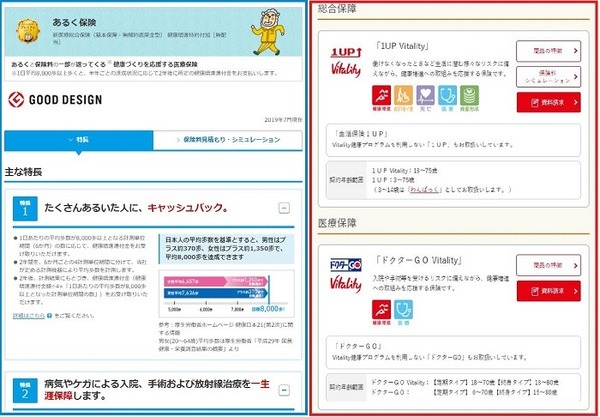Click the light-blue note on 平均8,000歩 above the chart
600x417 pixels.
tap(227, 249)
